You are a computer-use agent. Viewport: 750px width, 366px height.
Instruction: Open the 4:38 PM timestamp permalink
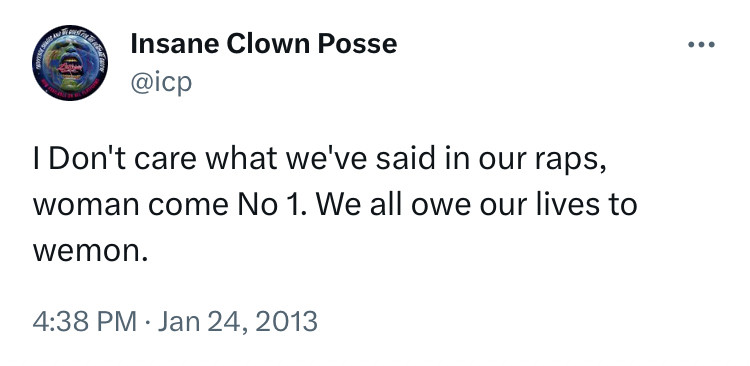85,322
